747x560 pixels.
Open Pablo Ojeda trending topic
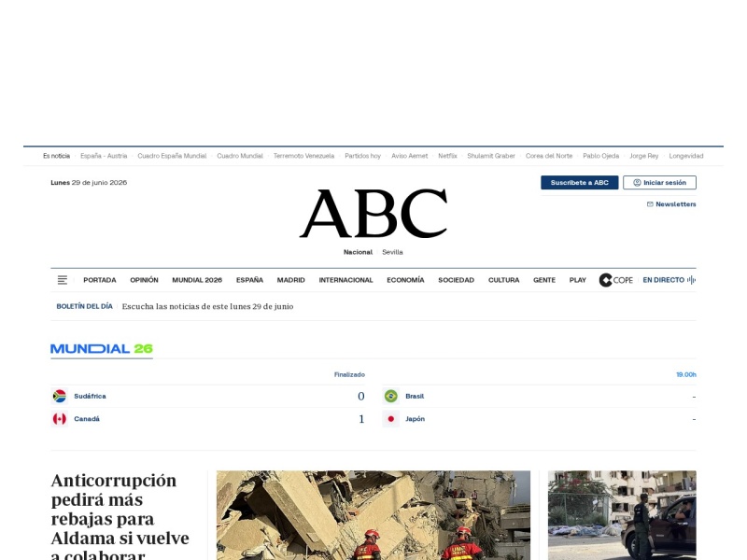coord(601,156)
